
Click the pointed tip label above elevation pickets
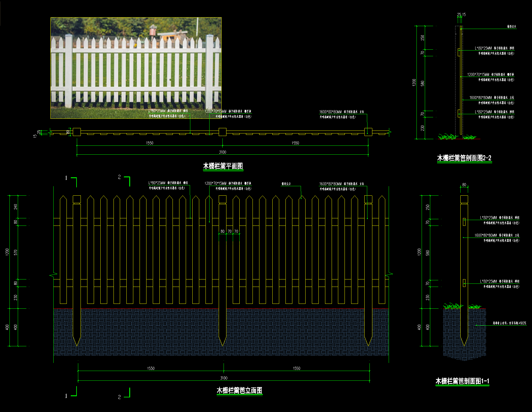(x=286, y=184)
